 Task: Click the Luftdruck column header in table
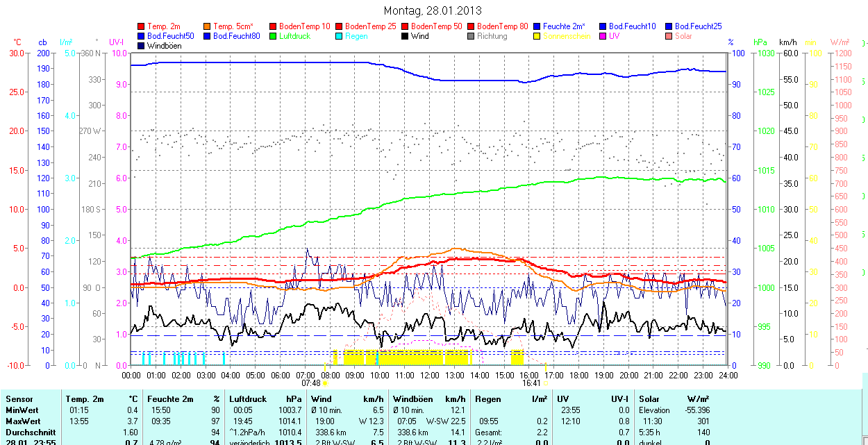point(247,399)
